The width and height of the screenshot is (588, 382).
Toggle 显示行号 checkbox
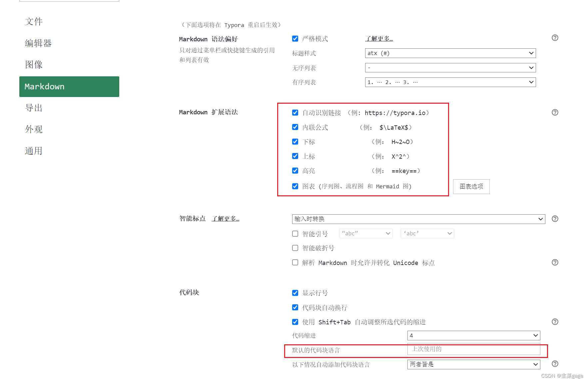click(x=295, y=293)
